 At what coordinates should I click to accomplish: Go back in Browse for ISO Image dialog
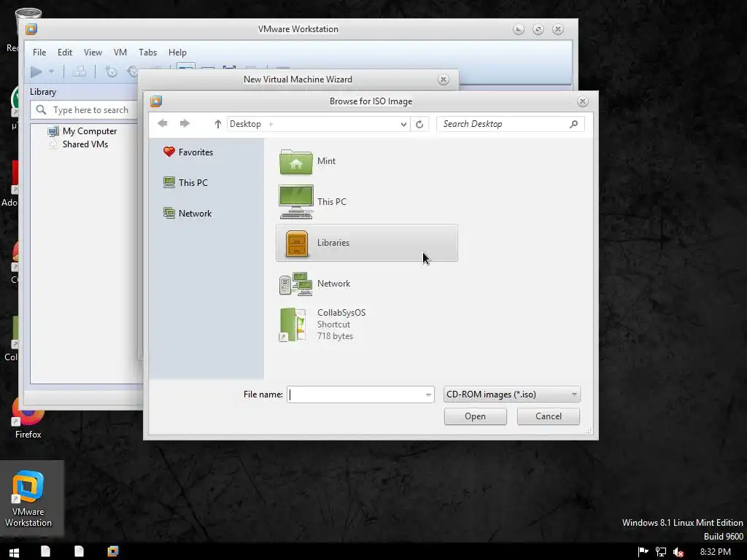[163, 124]
